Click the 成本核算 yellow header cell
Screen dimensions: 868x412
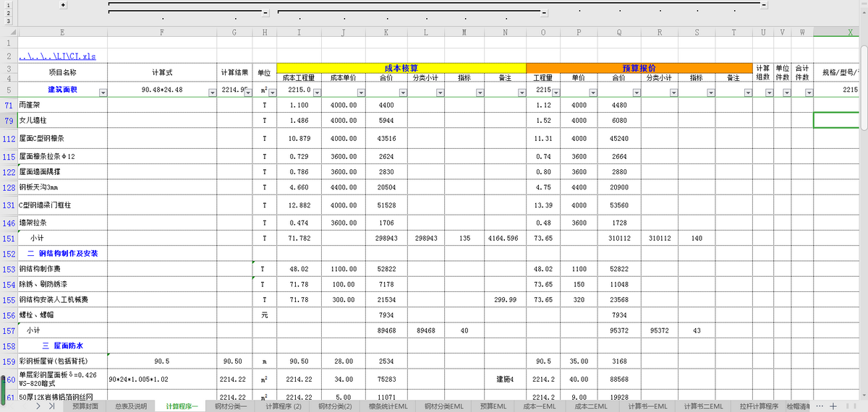[401, 67]
